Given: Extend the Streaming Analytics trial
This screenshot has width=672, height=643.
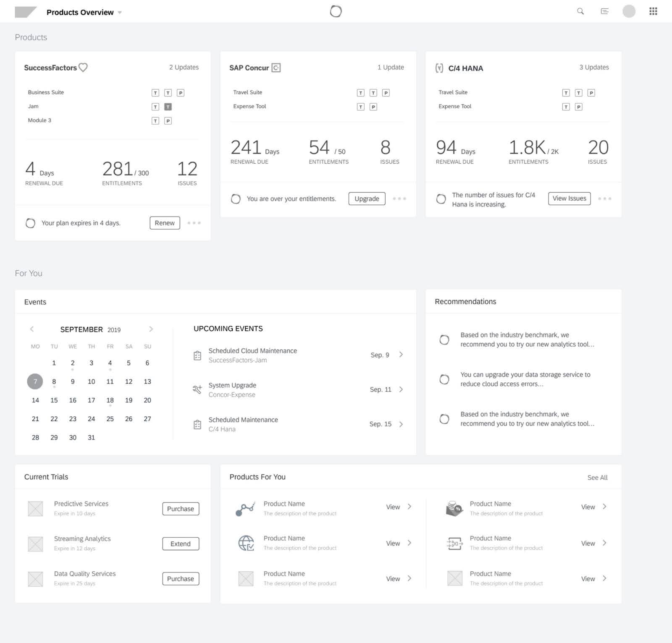Looking at the screenshot, I should (181, 544).
